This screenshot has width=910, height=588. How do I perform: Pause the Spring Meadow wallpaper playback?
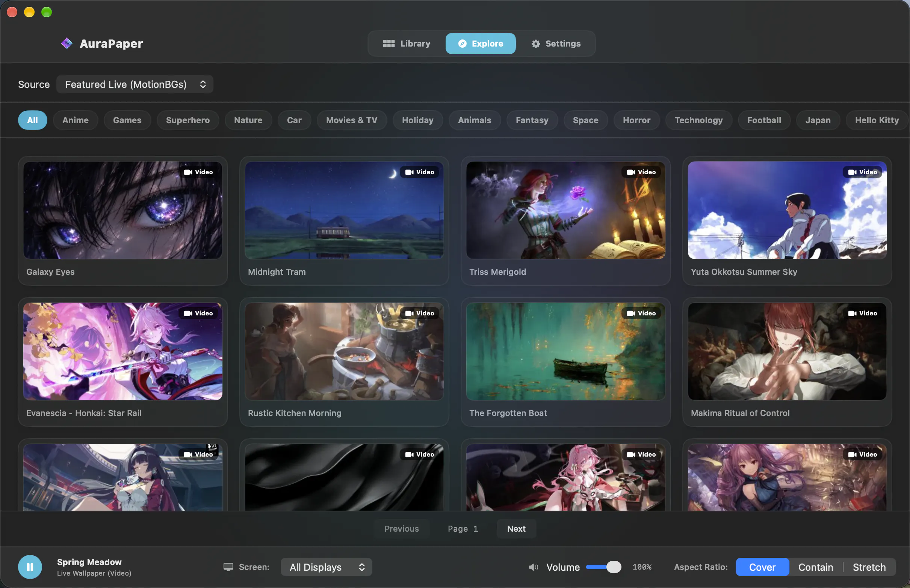tap(30, 567)
